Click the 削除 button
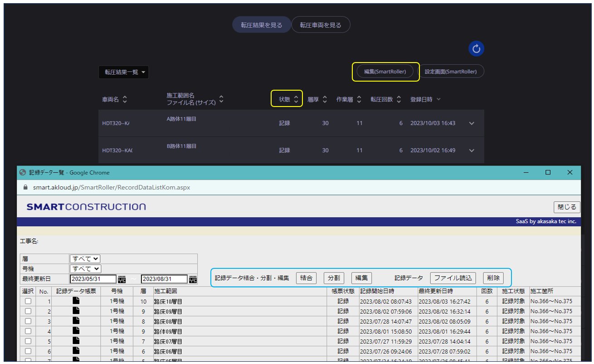The height and width of the screenshot is (364, 594). coord(493,278)
